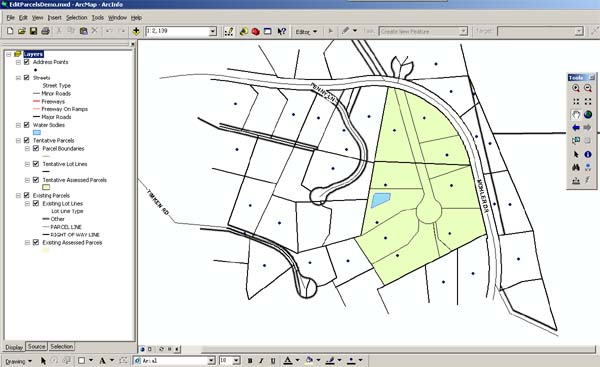This screenshot has width=600, height=367.
Task: Select the Zoom In tool
Action: coord(576,88)
